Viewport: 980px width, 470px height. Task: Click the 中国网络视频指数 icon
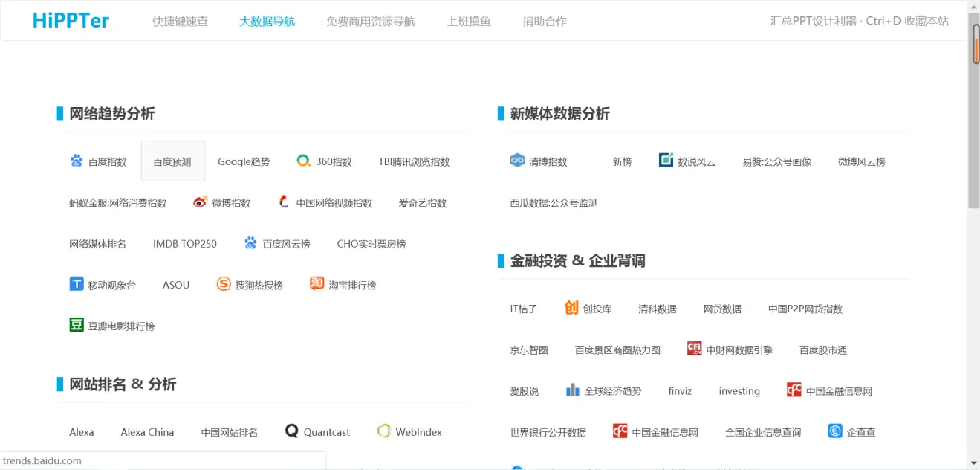pyautogui.click(x=284, y=202)
